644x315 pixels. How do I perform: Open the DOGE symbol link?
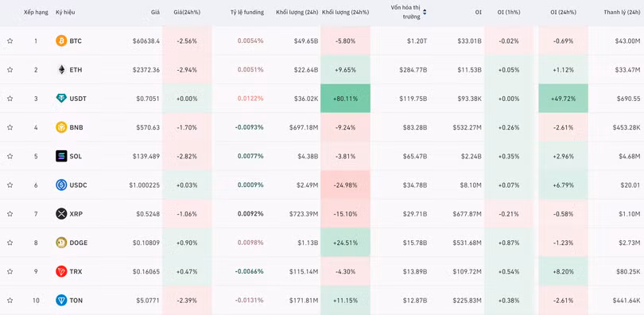79,243
